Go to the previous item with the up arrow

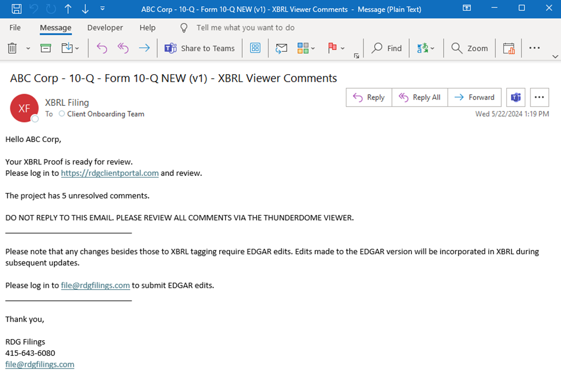68,9
